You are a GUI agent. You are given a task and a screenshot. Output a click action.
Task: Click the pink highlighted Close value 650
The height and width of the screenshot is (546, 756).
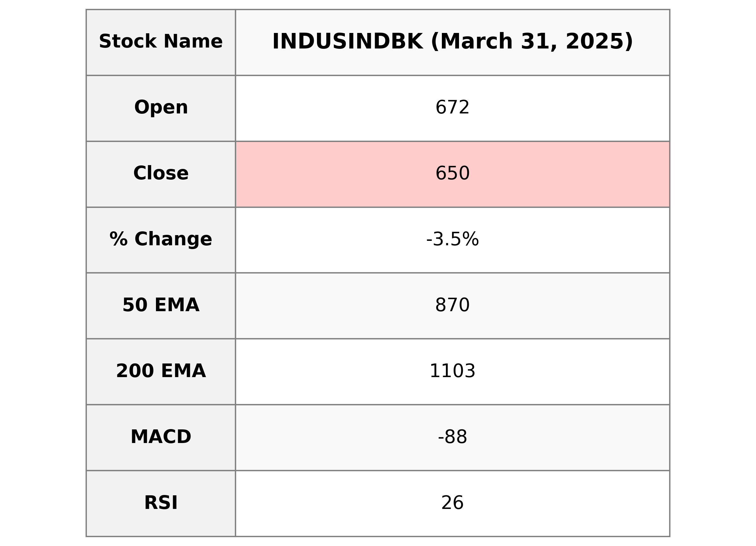452,173
